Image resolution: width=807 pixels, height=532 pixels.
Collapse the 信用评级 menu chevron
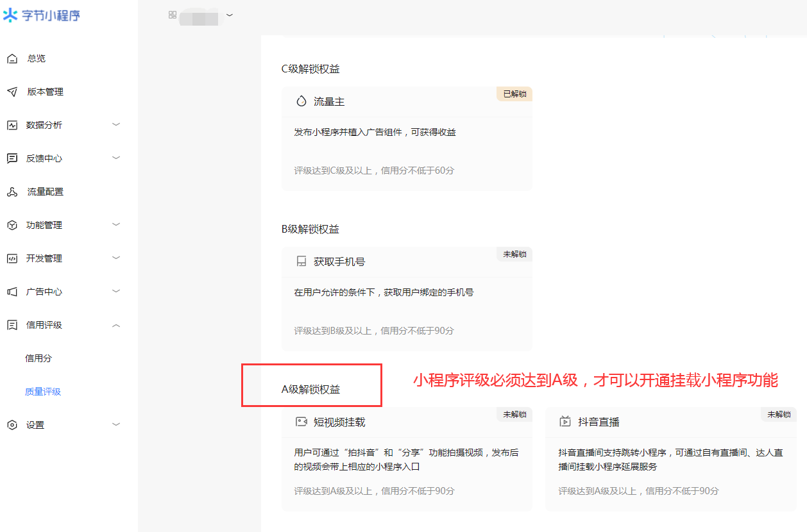pos(116,325)
